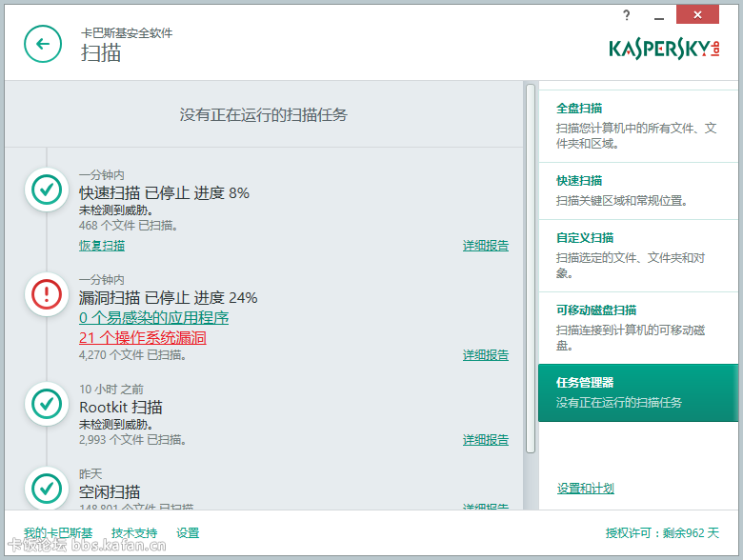Viewport: 743px width, 560px height.
Task: Open the 21 个操作系统漏洞 link
Action: (x=142, y=337)
